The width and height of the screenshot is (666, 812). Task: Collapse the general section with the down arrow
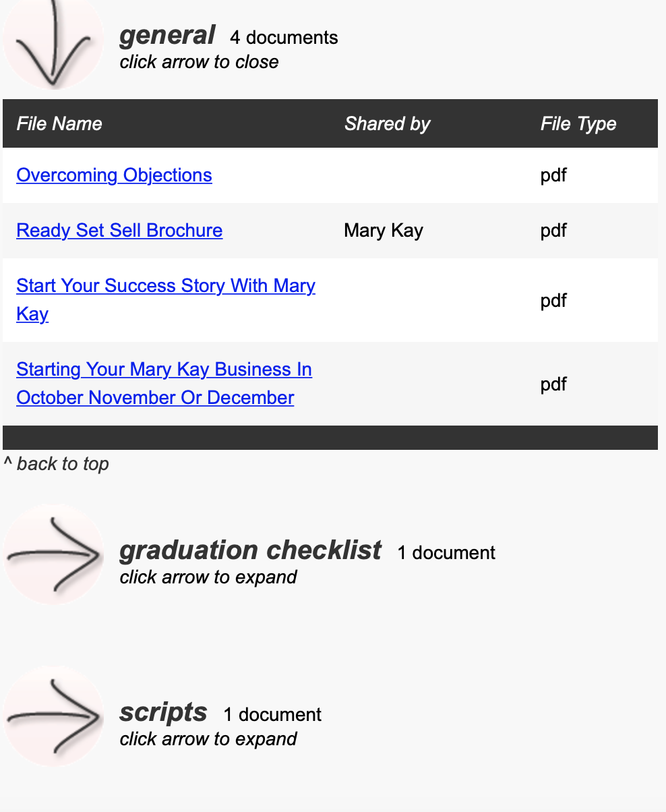[x=53, y=44]
